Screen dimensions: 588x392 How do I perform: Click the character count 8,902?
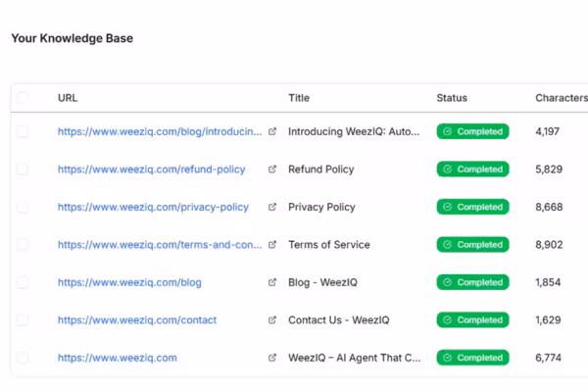point(549,245)
